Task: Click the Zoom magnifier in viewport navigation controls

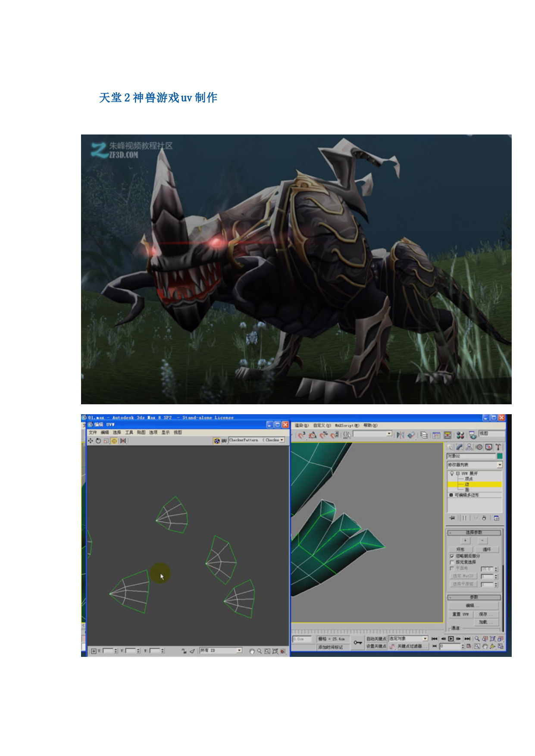Action: coord(477,639)
